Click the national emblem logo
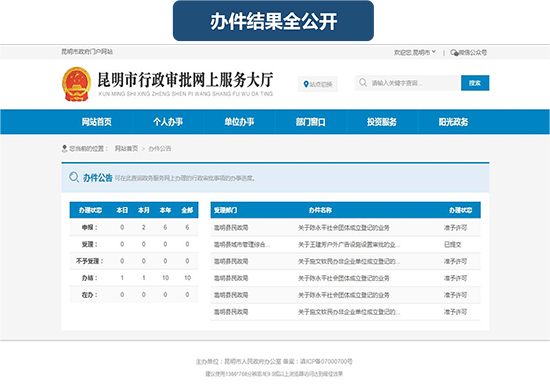The height and width of the screenshot is (390, 550). coord(76,84)
